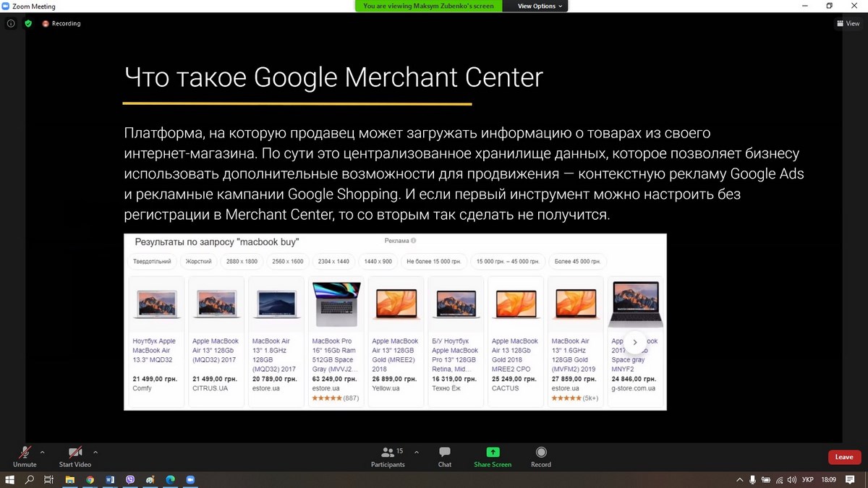The width and height of the screenshot is (868, 488).
Task: Click the green encryption shield icon
Action: 28,23
